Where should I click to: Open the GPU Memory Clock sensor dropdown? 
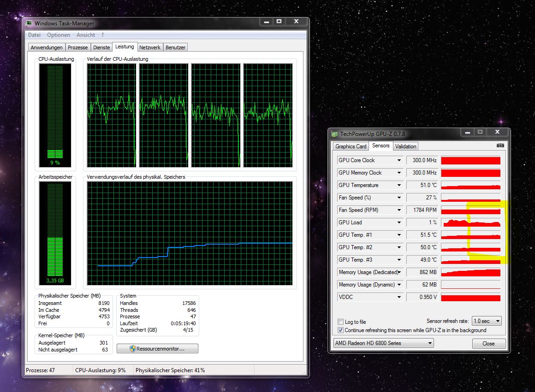pos(399,173)
